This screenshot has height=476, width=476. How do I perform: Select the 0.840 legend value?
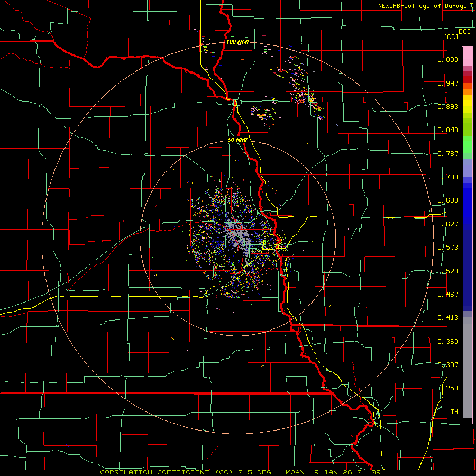(448, 130)
